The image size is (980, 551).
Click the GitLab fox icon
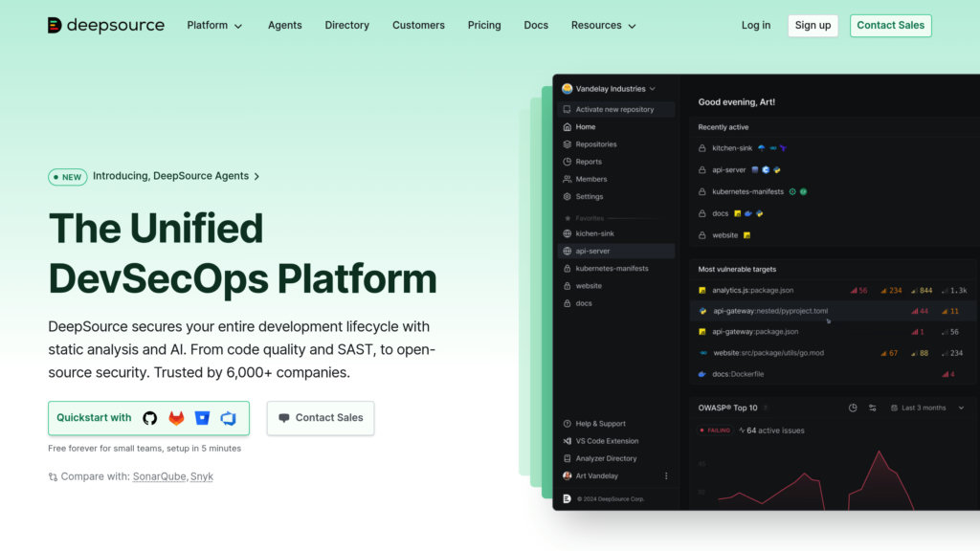(x=176, y=418)
